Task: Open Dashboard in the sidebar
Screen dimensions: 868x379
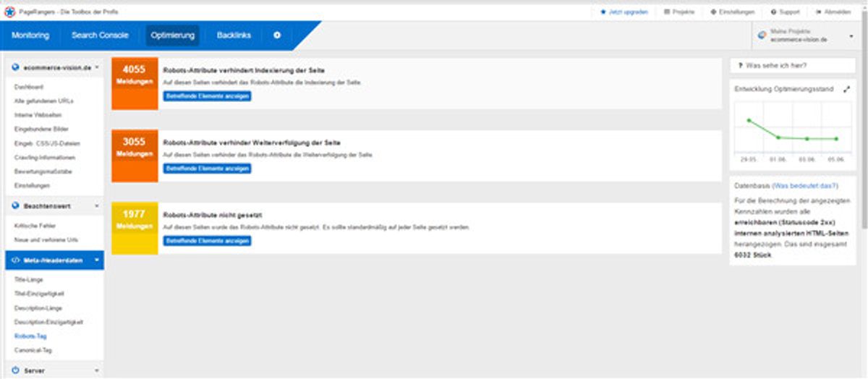Action: click(x=30, y=88)
